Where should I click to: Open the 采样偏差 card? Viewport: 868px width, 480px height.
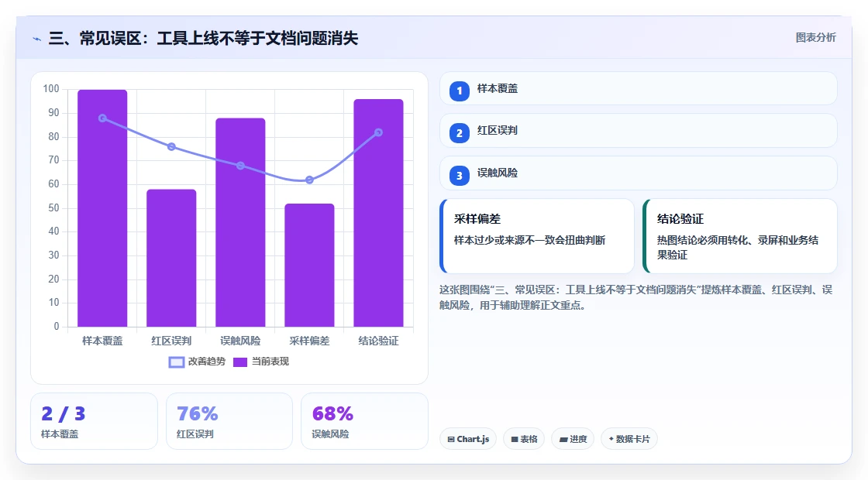click(x=536, y=236)
